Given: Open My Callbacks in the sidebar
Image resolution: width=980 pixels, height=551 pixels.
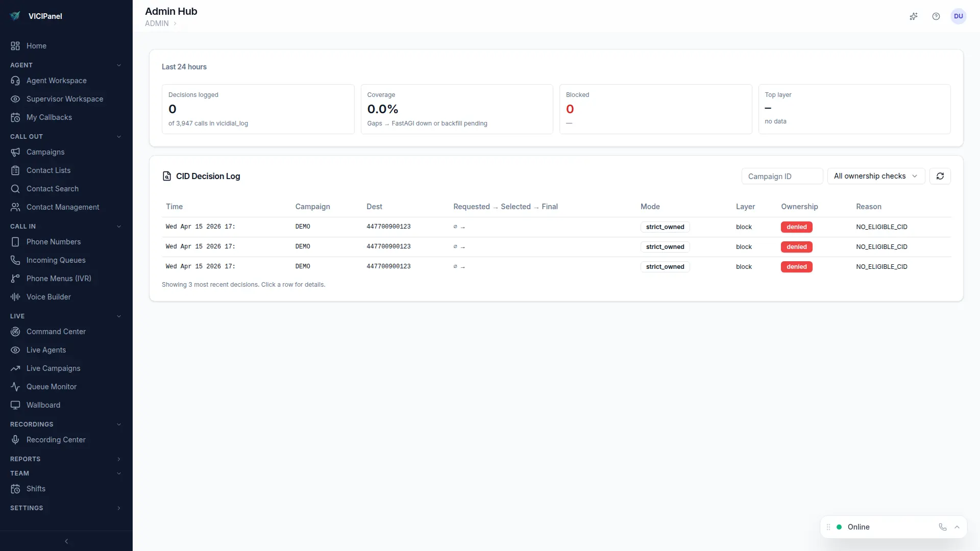Looking at the screenshot, I should click(49, 117).
